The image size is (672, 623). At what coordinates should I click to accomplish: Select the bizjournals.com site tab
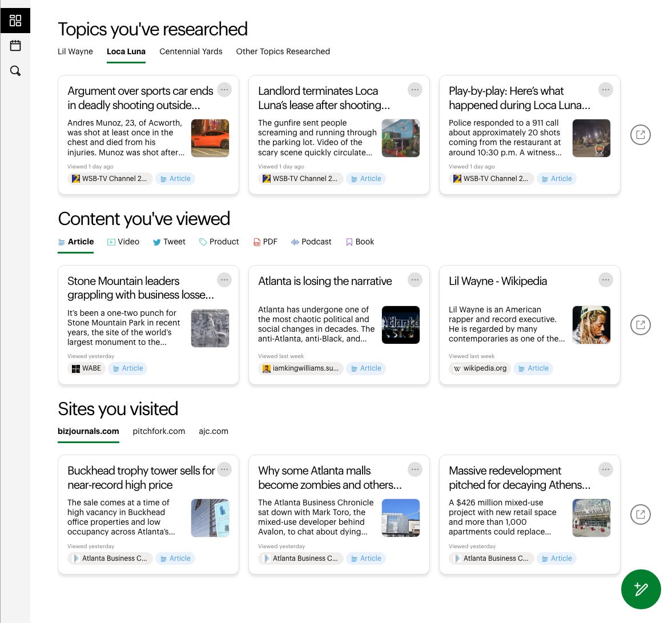(x=88, y=431)
